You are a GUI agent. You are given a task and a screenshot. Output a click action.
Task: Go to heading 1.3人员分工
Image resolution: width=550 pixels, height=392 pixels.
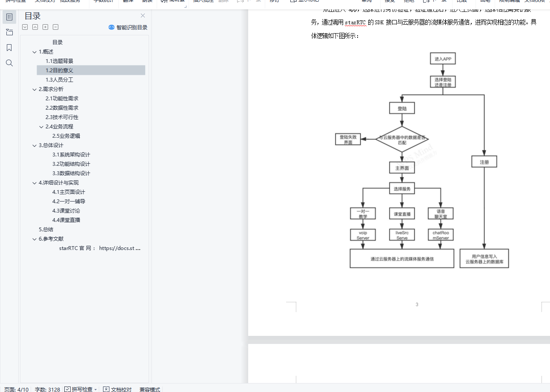[x=60, y=80]
